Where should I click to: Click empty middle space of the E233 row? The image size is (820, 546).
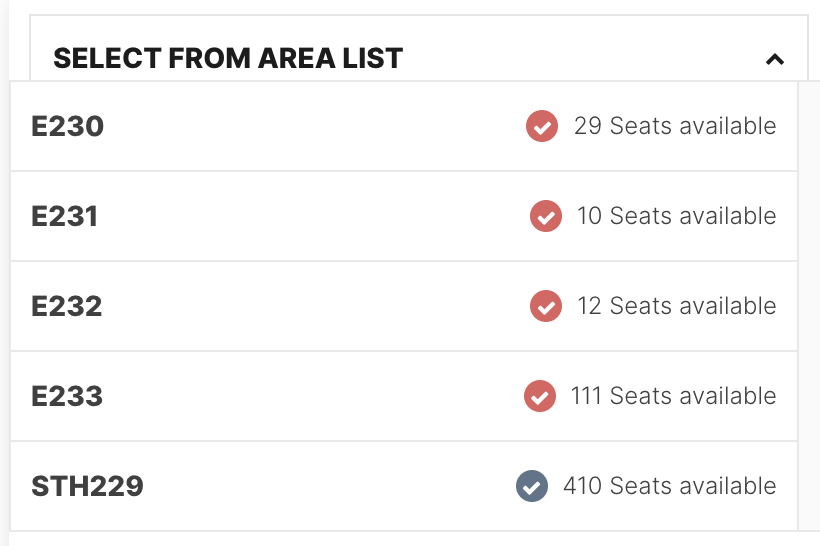coord(314,396)
